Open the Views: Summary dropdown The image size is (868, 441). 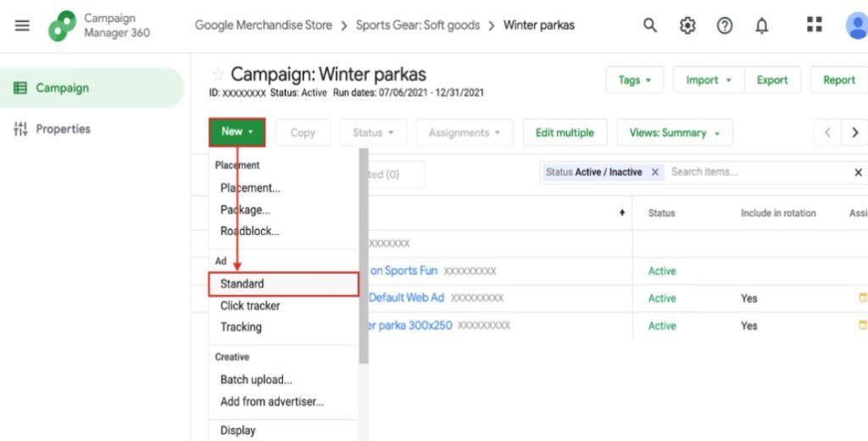pyautogui.click(x=675, y=132)
